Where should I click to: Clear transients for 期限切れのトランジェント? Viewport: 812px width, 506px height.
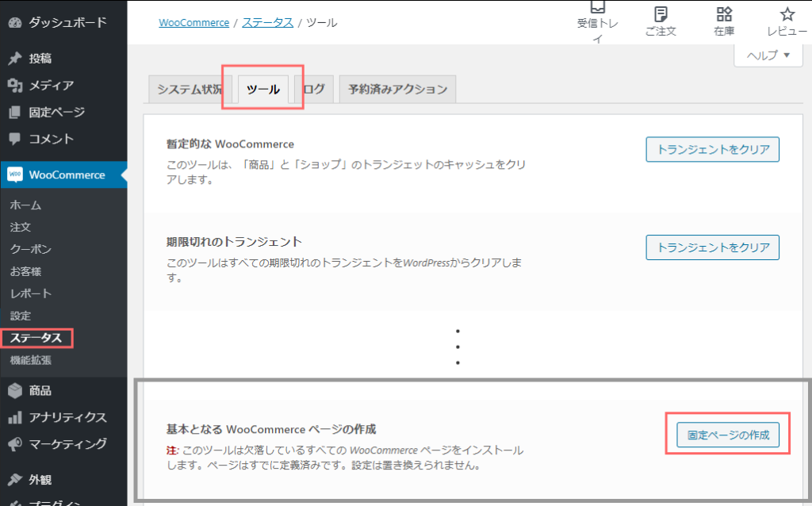point(713,247)
